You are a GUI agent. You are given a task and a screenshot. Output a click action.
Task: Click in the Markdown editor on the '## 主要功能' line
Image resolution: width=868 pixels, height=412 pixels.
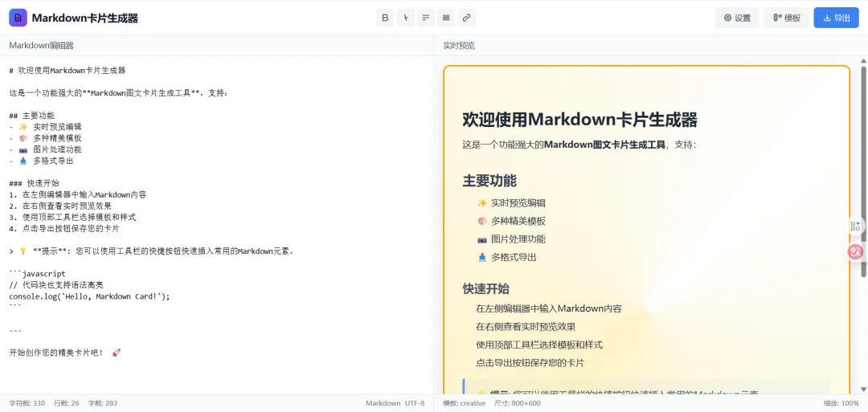point(32,116)
